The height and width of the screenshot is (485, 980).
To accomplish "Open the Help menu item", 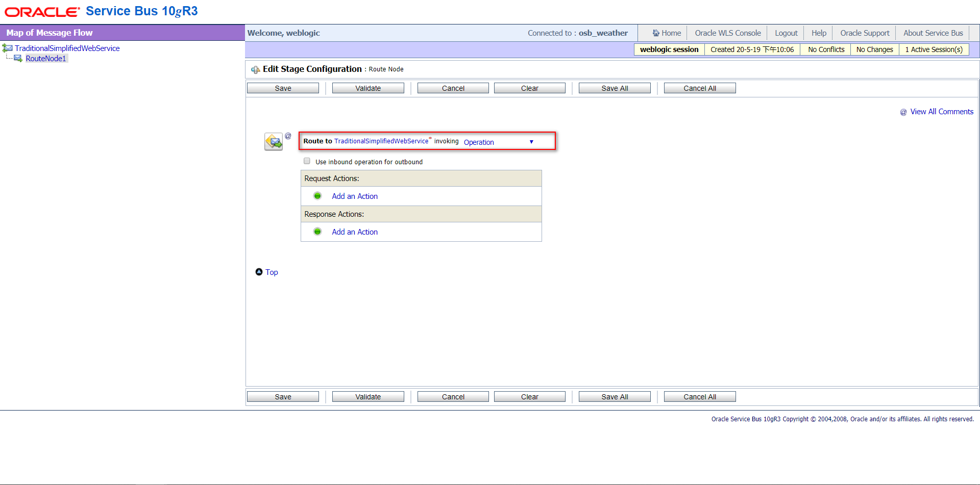I will (819, 33).
